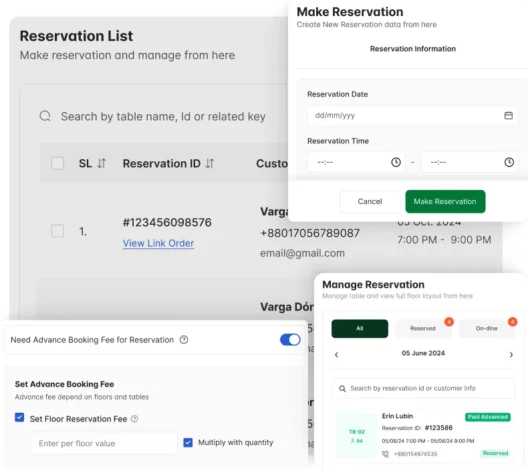
Task: Tick the select-all checkbox in table header
Action: (x=58, y=163)
